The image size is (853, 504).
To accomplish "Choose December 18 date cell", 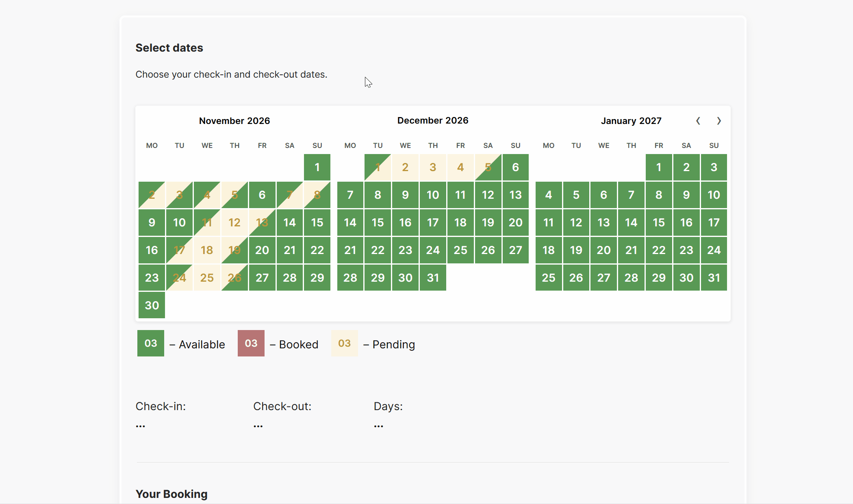I will pyautogui.click(x=460, y=222).
